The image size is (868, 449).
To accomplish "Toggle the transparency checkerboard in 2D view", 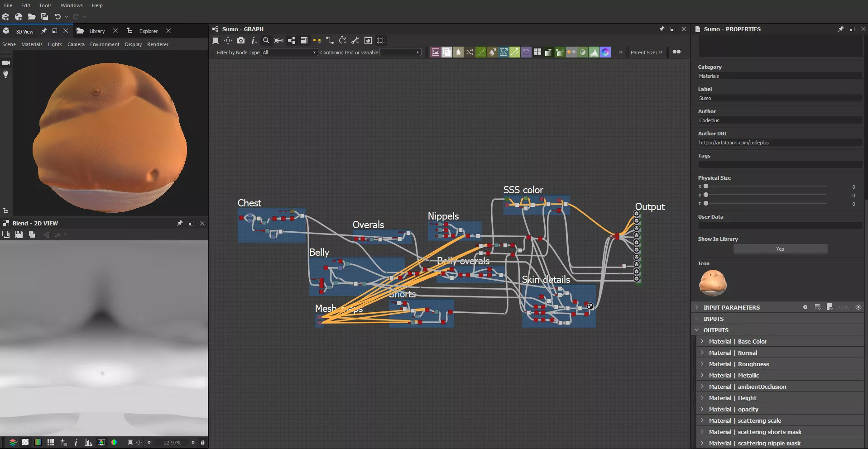I will tap(25, 442).
